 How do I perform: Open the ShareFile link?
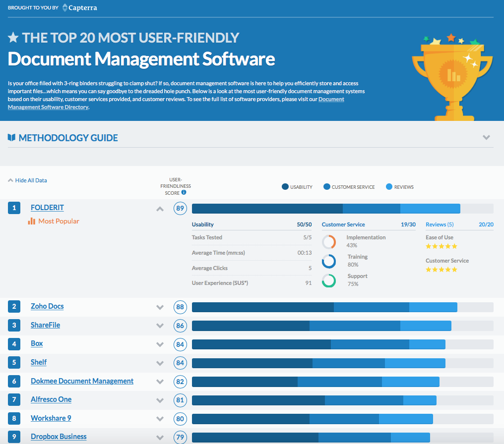tap(45, 325)
